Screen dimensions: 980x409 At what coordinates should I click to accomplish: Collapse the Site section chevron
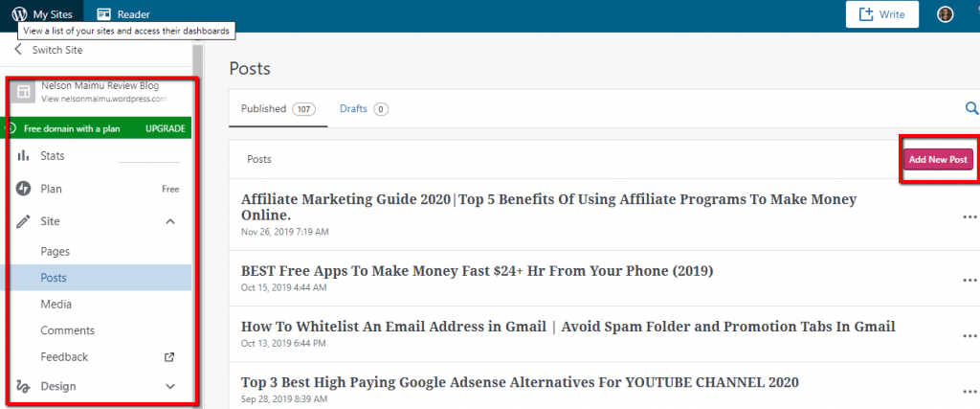pos(170,221)
